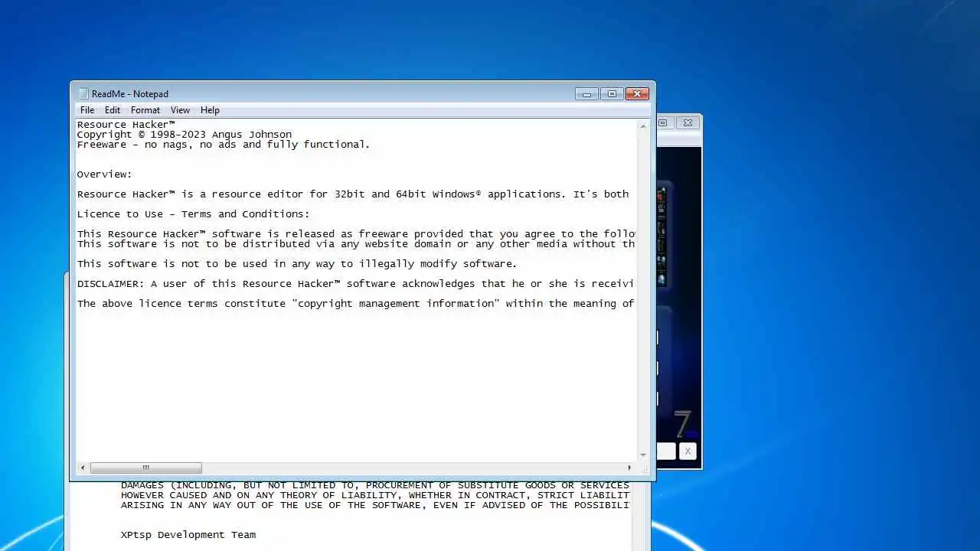Maximize the background window behind Notepad
Screen dimensions: 980x551
pyautogui.click(x=664, y=122)
